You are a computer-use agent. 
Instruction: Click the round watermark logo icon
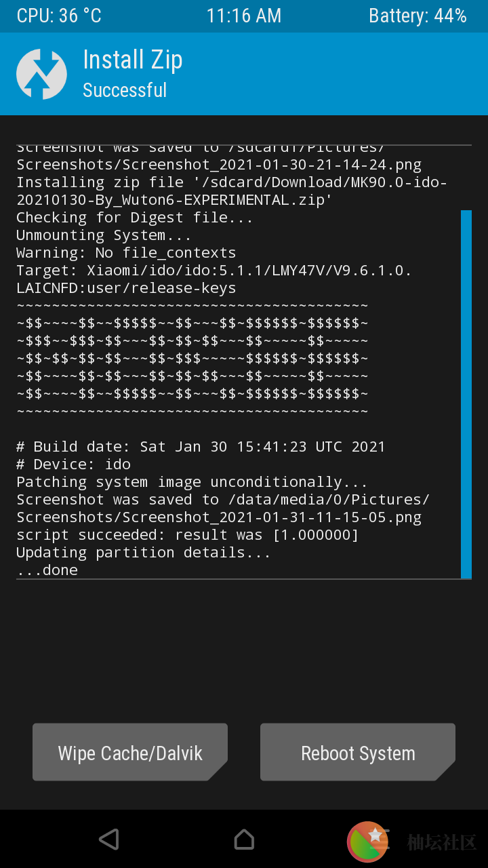click(x=368, y=842)
